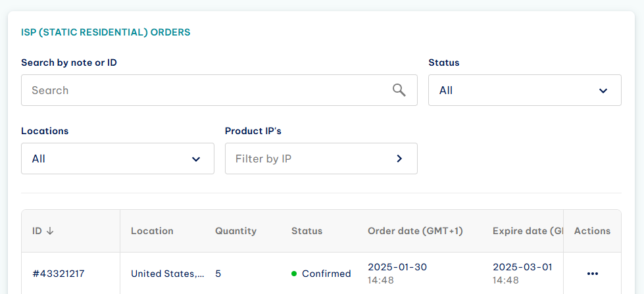Focus the Search by note or ID field
The image size is (644, 294).
(219, 90)
